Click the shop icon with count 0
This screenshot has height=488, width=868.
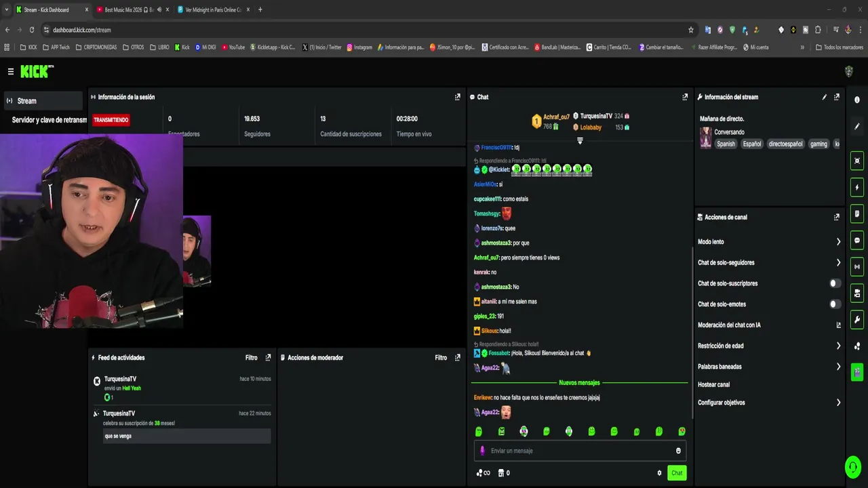[x=504, y=473]
